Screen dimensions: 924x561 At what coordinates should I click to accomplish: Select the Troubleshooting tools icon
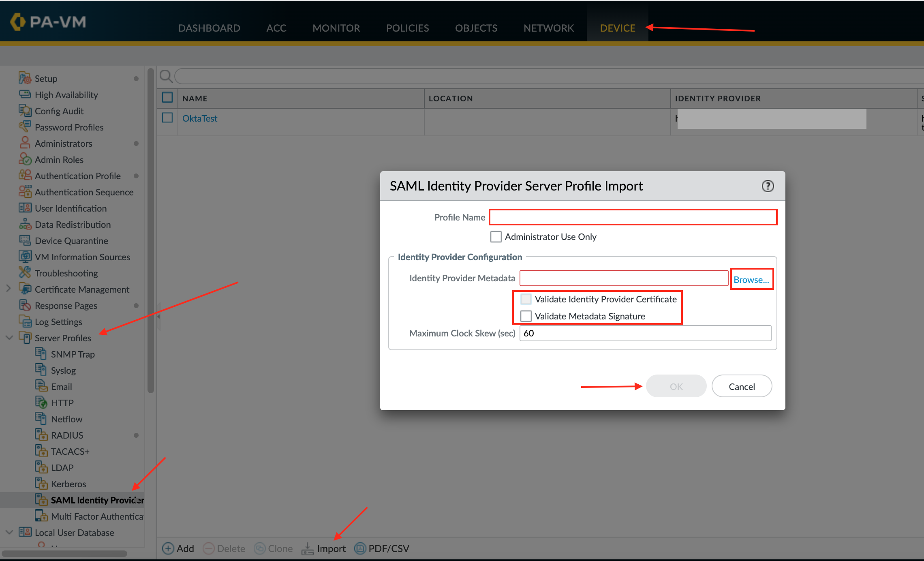[25, 273]
